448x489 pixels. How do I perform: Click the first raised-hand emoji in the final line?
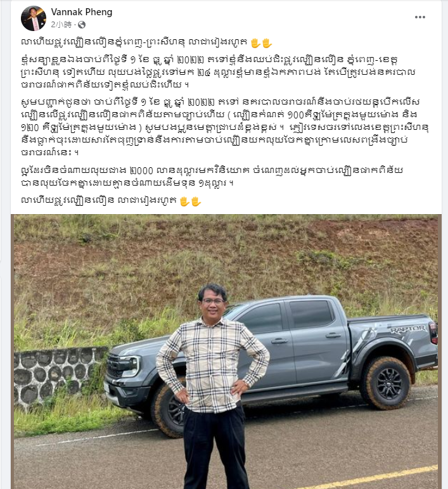(184, 201)
